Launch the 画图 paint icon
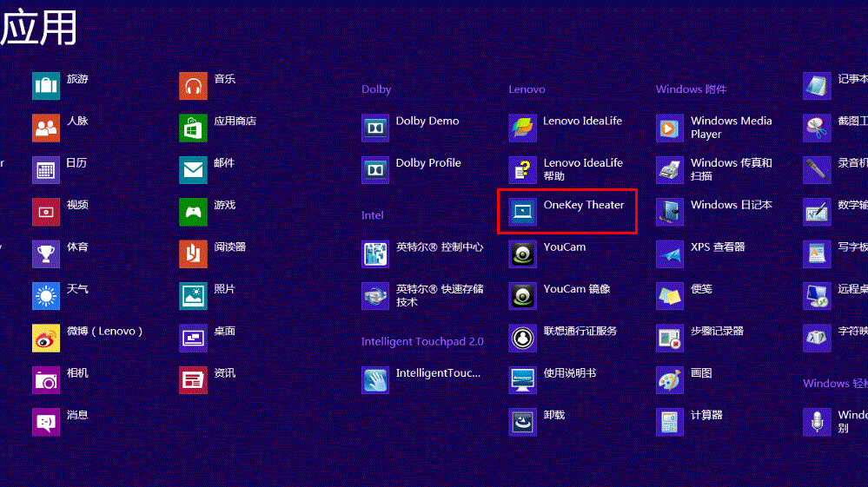The width and height of the screenshot is (868, 487). (x=670, y=379)
